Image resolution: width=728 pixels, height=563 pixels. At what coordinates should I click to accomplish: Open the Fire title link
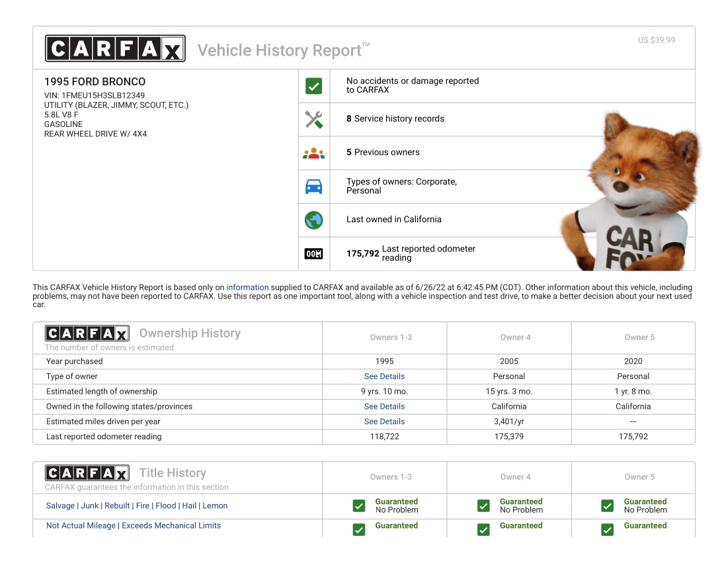(143, 506)
